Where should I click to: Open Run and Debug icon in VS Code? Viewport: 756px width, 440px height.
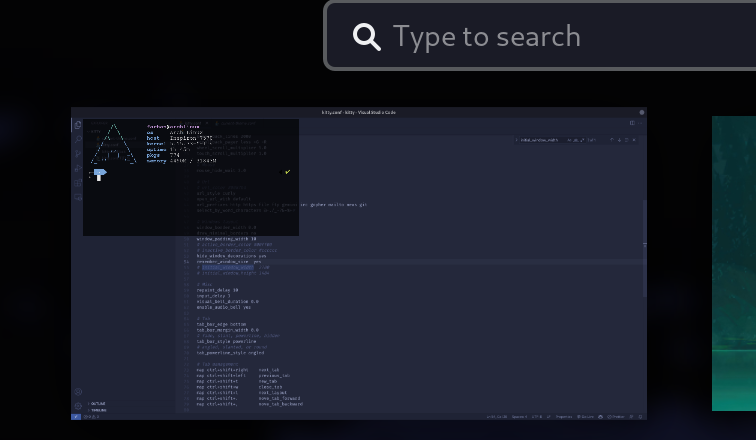coord(78,168)
